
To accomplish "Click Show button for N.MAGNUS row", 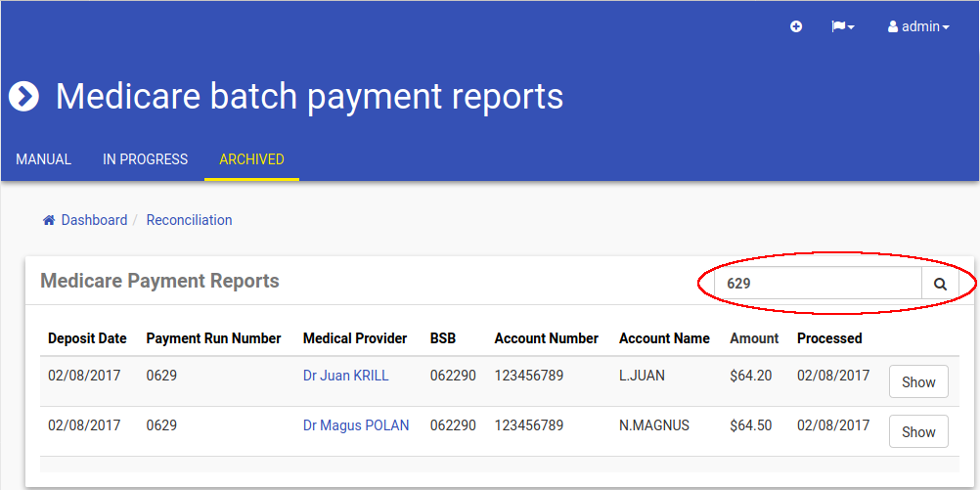I will click(918, 432).
